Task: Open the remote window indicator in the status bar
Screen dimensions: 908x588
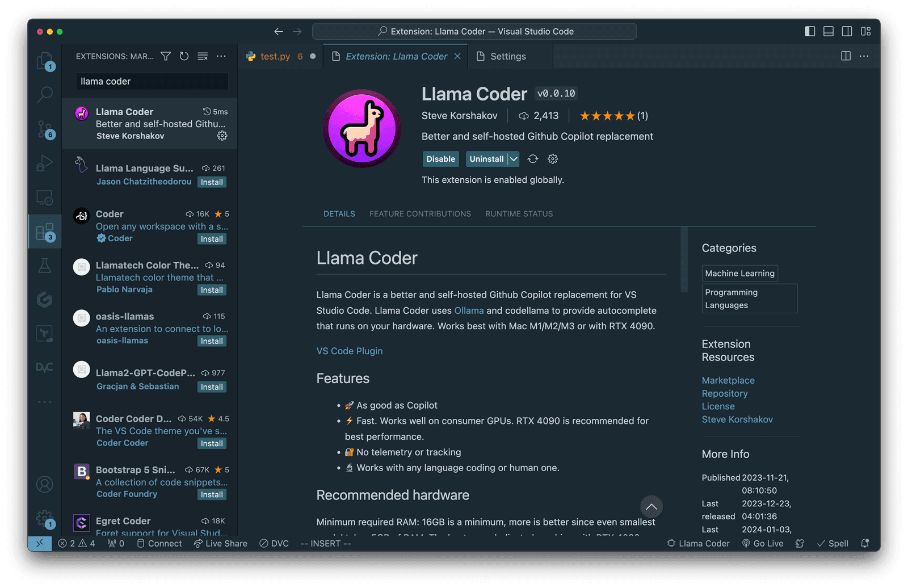Action: 40,543
